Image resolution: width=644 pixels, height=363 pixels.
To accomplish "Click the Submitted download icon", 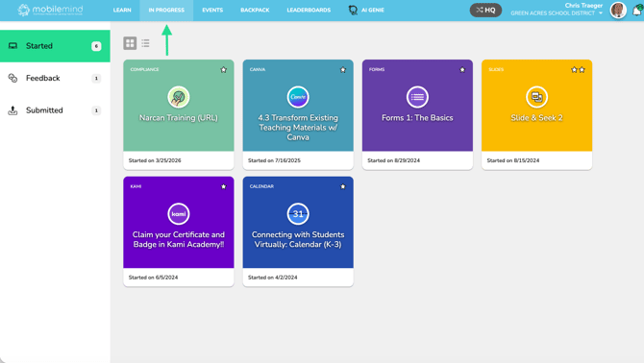I will click(12, 110).
